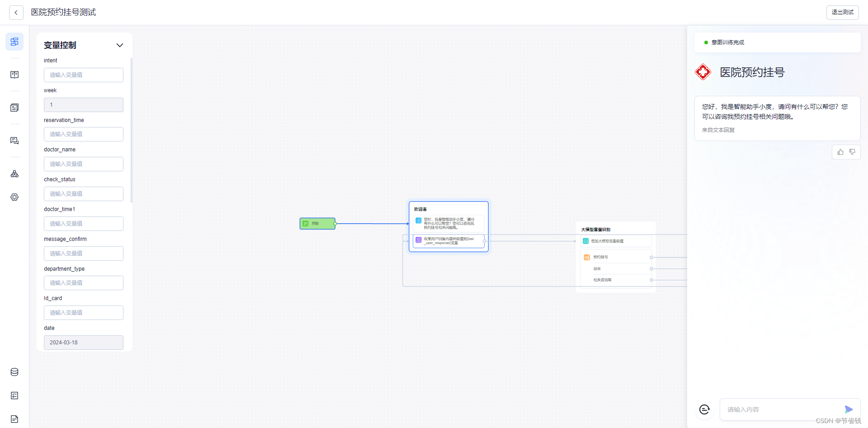Click the week variable field showing 1
Image resolution: width=868 pixels, height=428 pixels.
(84, 105)
